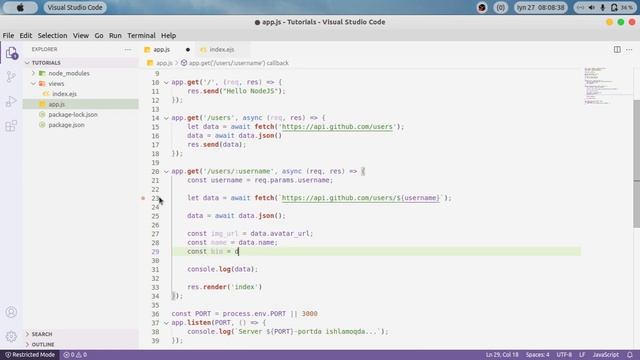
Task: Follow the github users URL on line 23
Action: point(361,198)
